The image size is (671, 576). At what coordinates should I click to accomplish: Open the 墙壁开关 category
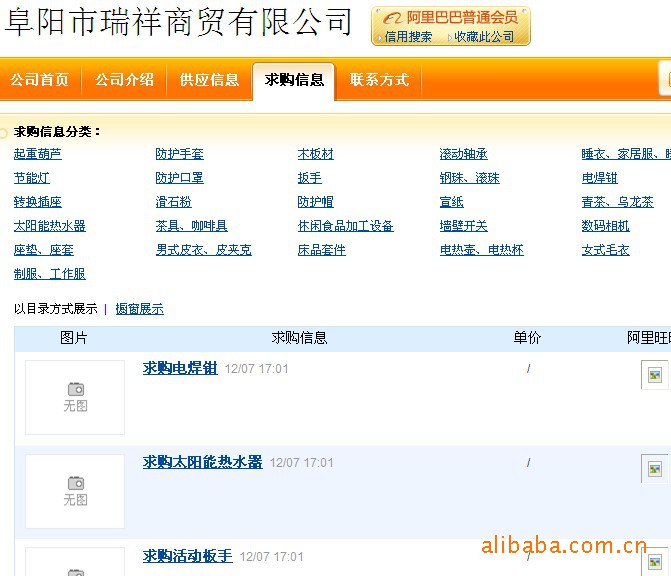pyautogui.click(x=464, y=226)
